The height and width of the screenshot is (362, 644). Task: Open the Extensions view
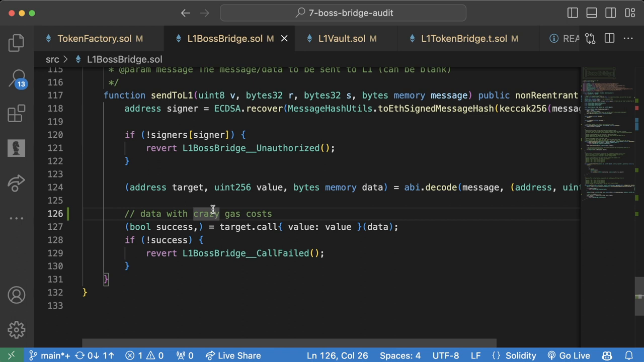click(16, 114)
